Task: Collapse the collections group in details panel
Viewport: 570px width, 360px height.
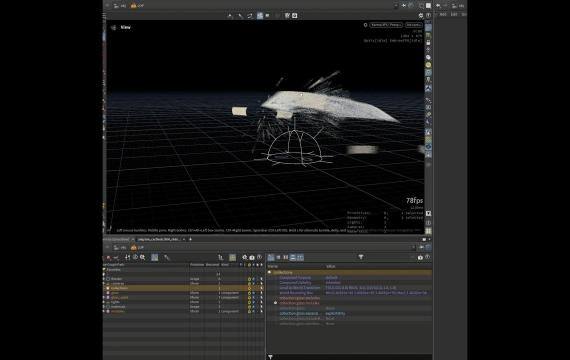Action: 269,272
